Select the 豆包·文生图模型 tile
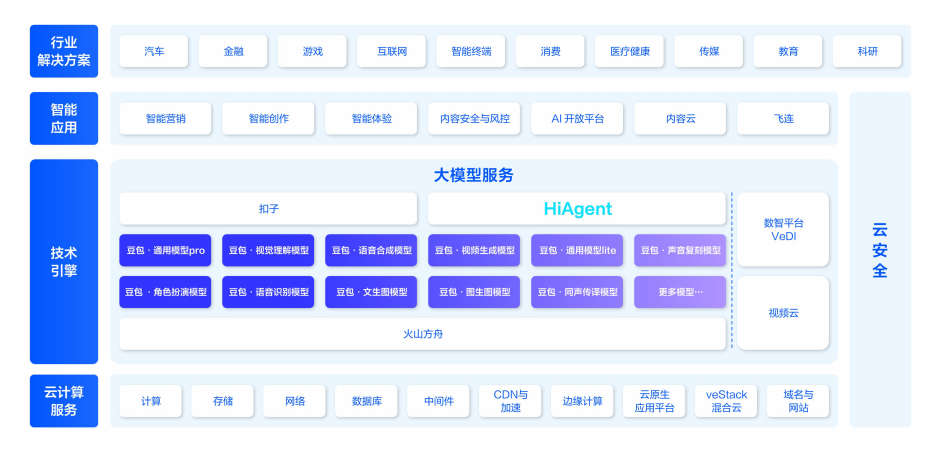 pos(371,292)
